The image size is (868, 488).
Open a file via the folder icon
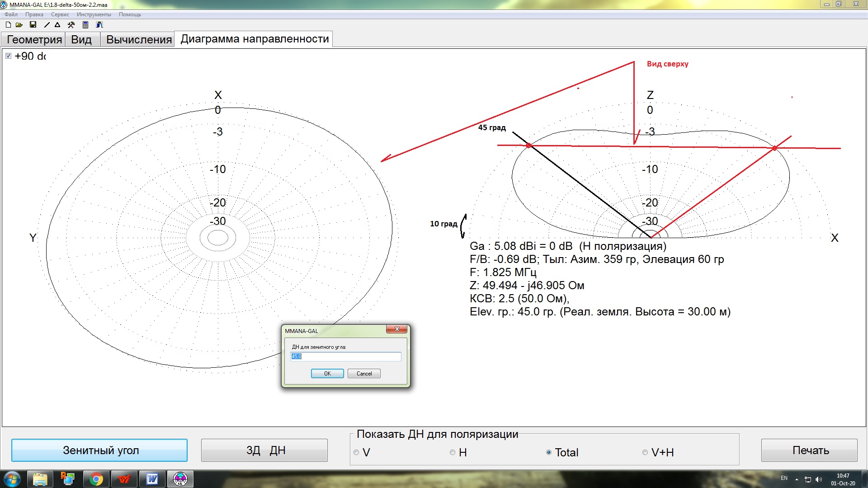click(x=19, y=25)
